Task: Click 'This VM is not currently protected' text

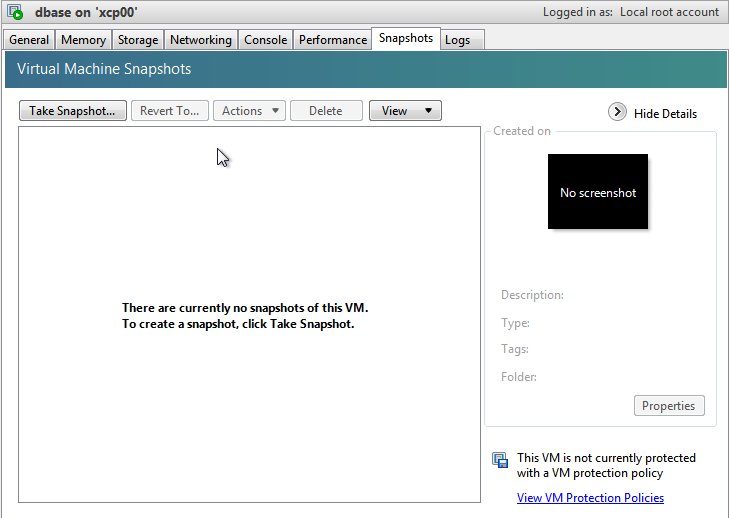Action: point(606,465)
